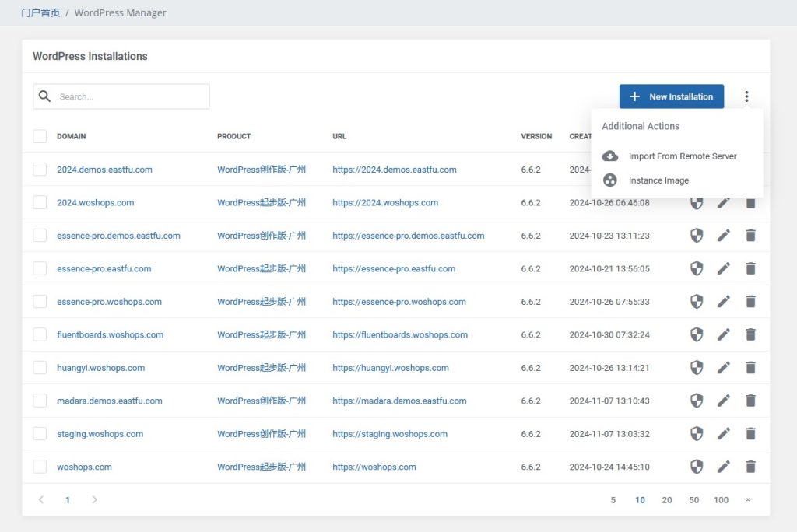
Task: Choose Import From Remote Server
Action: 682,156
